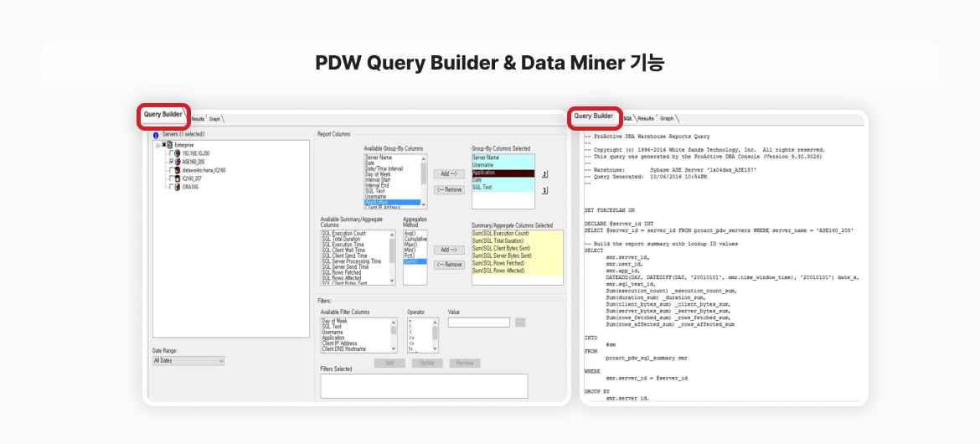The height and width of the screenshot is (444, 980).
Task: Click down arrow of Operator list scrollbar
Action: pyautogui.click(x=435, y=348)
